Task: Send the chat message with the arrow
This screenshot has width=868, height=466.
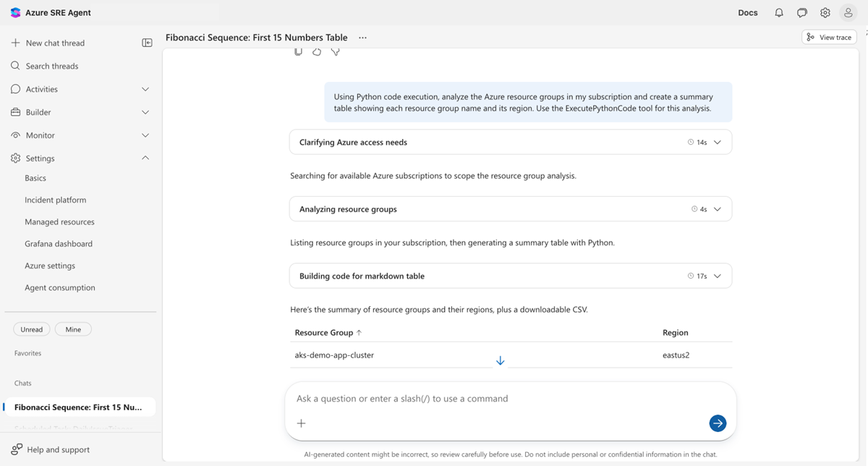Action: coord(717,423)
